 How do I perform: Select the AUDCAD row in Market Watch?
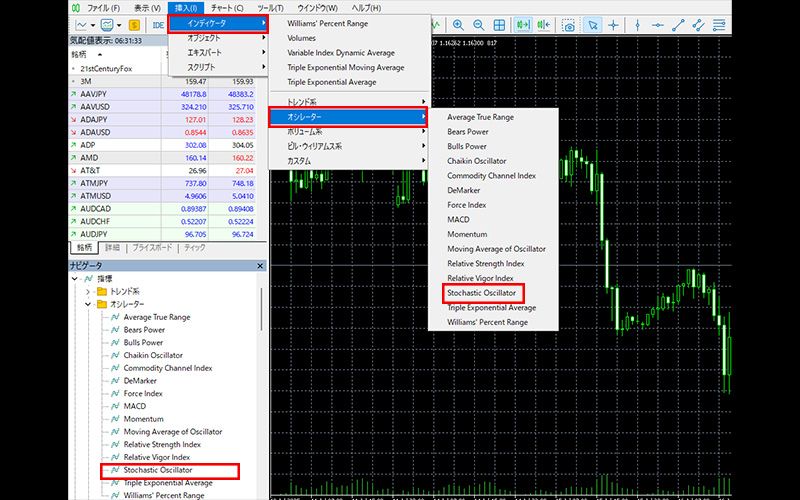point(162,209)
